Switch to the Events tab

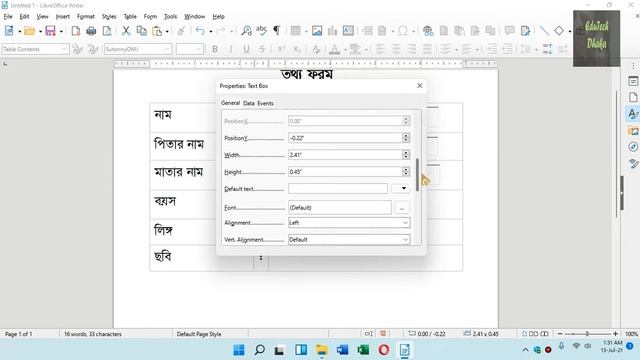point(265,103)
